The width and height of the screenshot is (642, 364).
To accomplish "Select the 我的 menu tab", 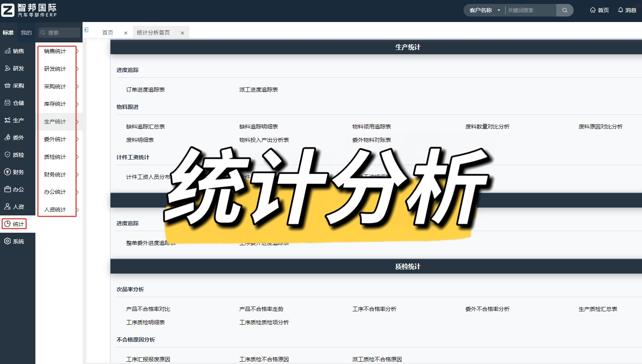I will [26, 33].
